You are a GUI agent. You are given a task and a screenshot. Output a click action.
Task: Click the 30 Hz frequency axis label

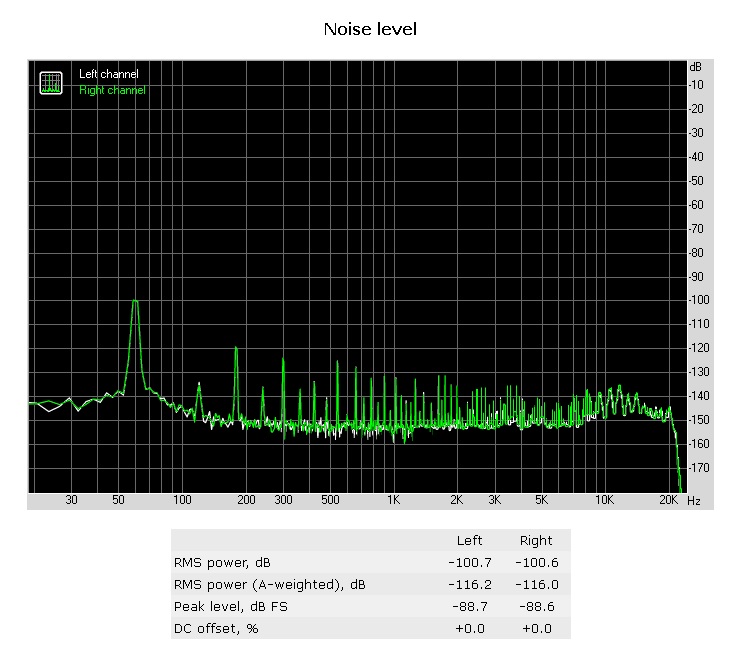click(71, 500)
